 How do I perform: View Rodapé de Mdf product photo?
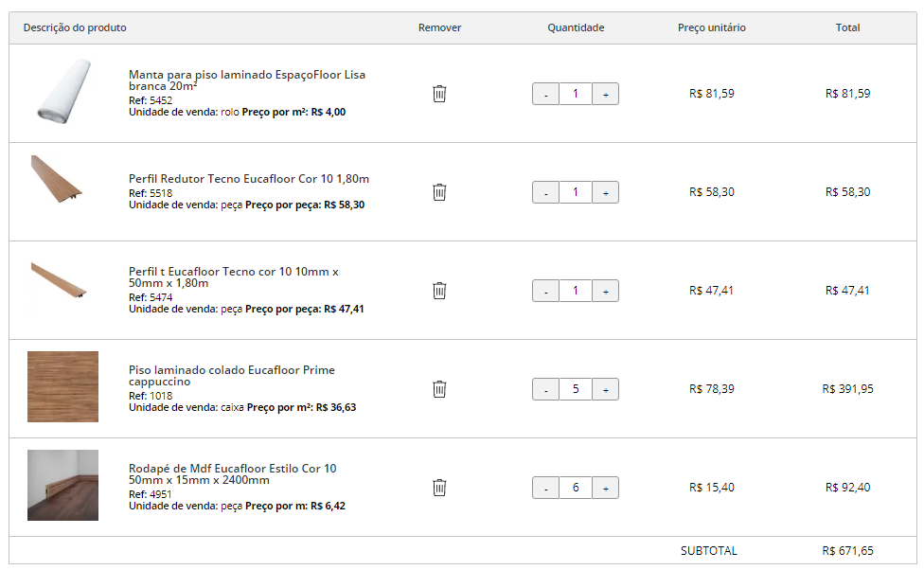click(63, 485)
